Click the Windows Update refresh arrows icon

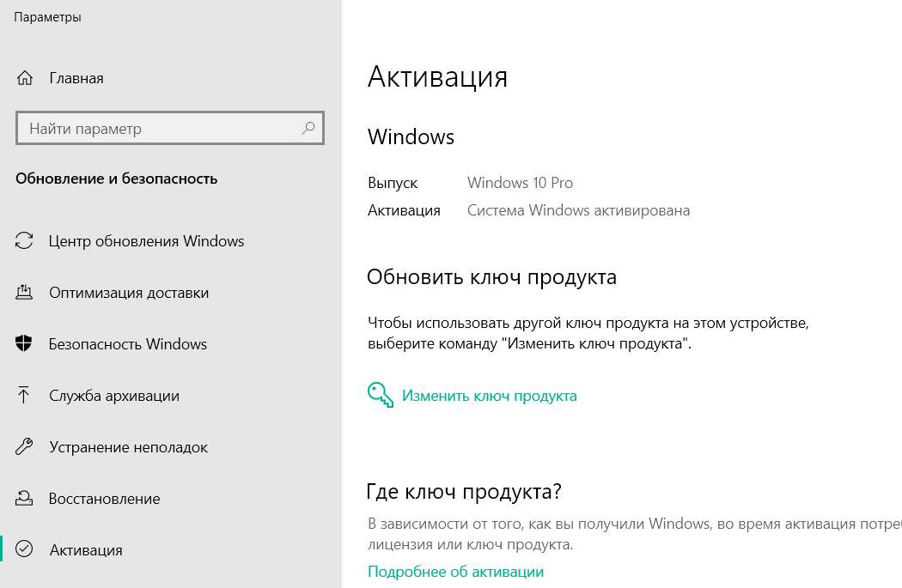tap(24, 240)
